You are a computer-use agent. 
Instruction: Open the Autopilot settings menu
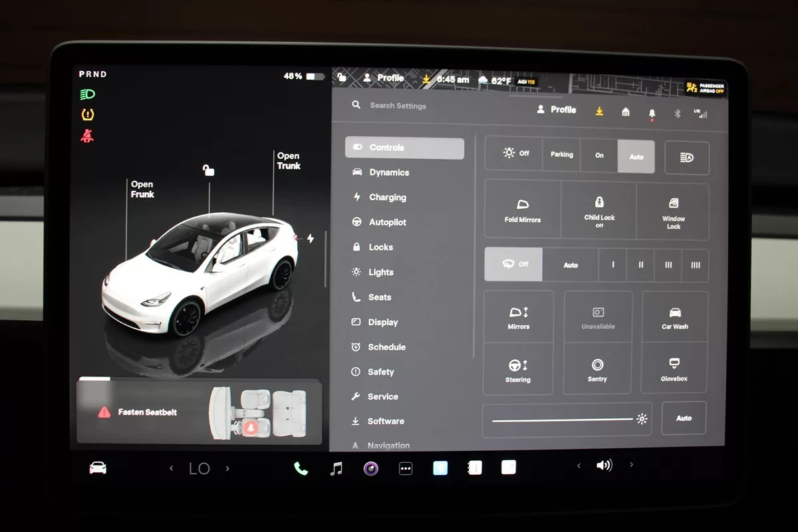(x=387, y=222)
